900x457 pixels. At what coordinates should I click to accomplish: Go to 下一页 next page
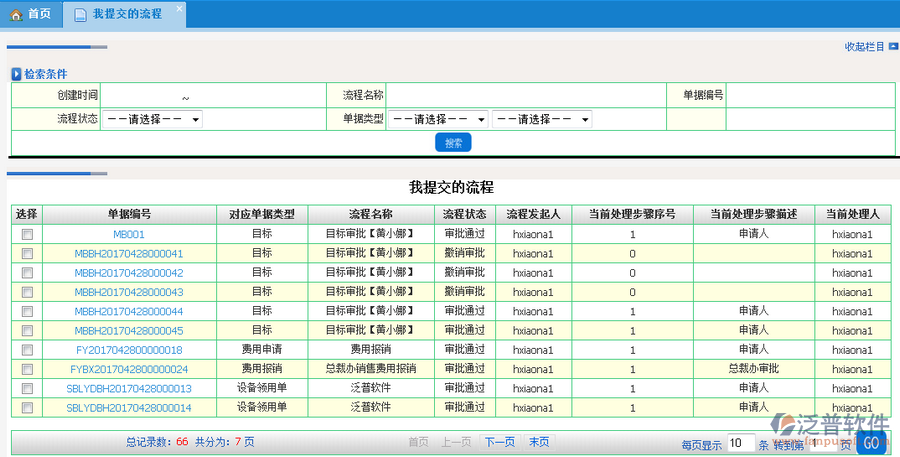click(499, 442)
